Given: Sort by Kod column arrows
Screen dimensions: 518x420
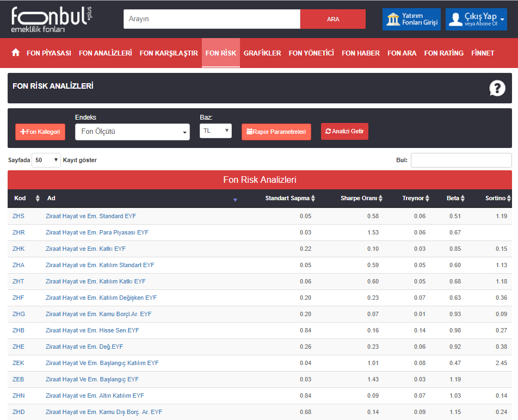Looking at the screenshot, I should coord(38,198).
